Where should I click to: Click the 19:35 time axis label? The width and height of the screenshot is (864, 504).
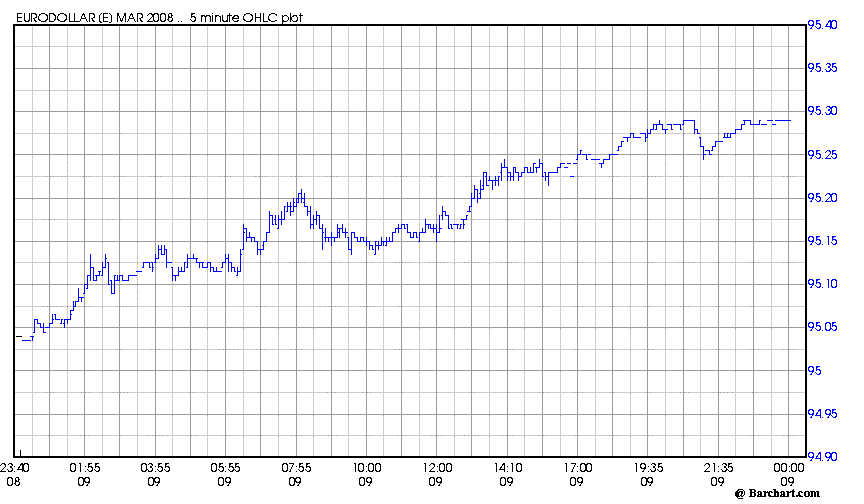point(648,468)
